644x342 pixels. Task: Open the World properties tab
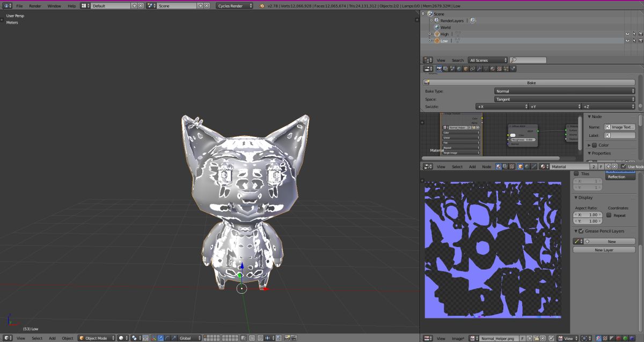click(x=459, y=69)
